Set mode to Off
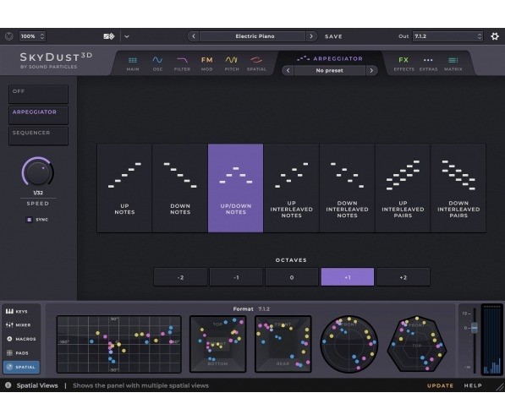Viewport: 505px width, 420px height. click(38, 95)
